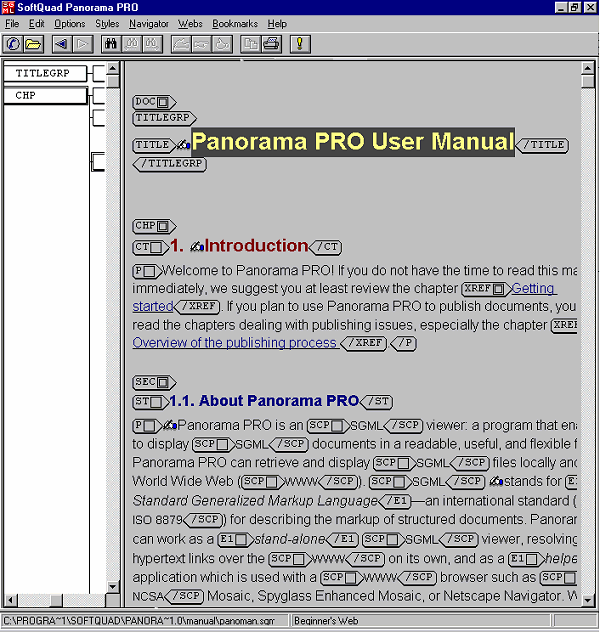Toggle the SEC tag box
The image size is (600, 632).
coord(163,382)
